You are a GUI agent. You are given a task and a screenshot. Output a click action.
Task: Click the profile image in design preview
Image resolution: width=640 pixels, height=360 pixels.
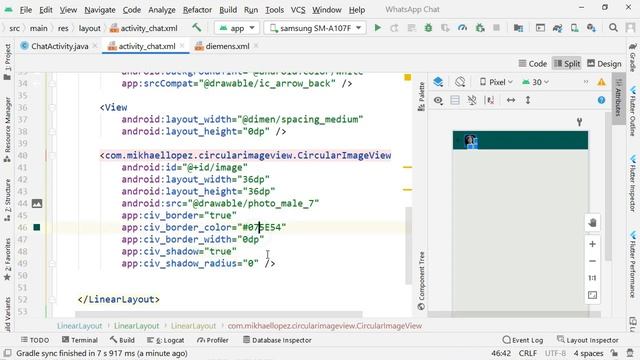471,141
